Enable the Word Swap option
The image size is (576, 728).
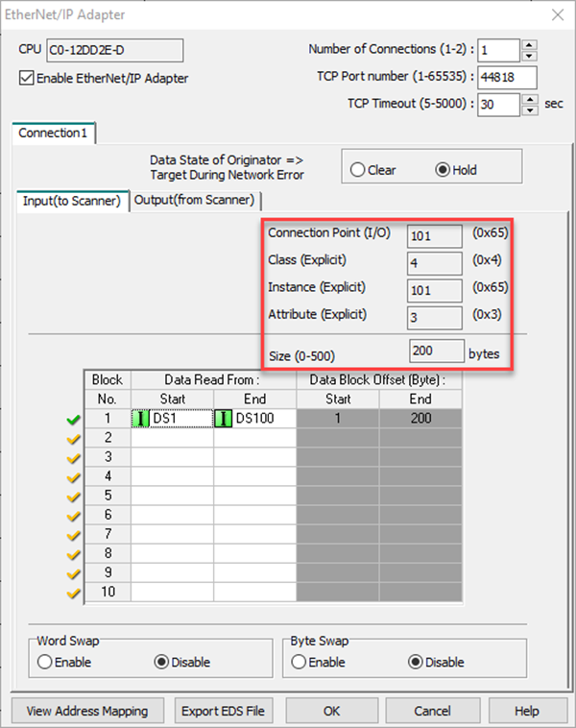(x=44, y=662)
